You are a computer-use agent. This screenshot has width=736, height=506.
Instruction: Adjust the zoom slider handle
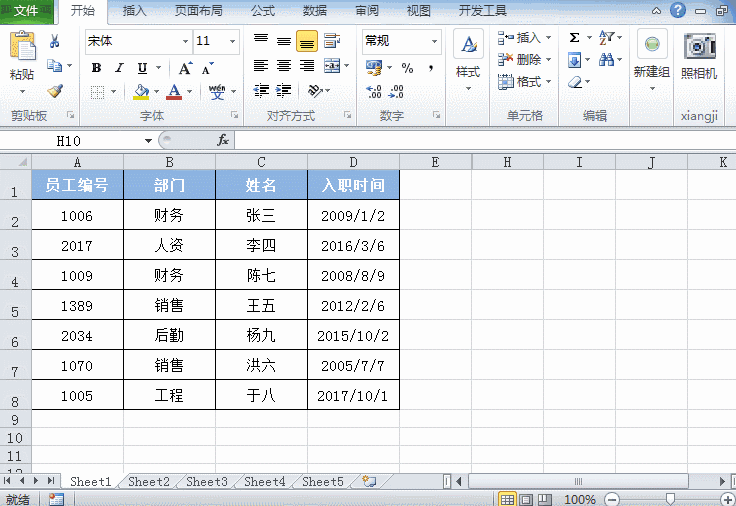coord(671,499)
